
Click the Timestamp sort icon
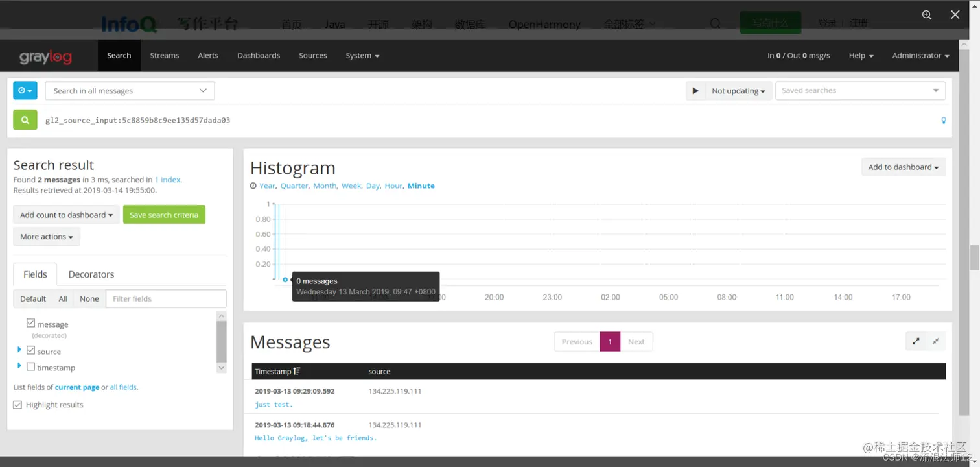tap(297, 372)
